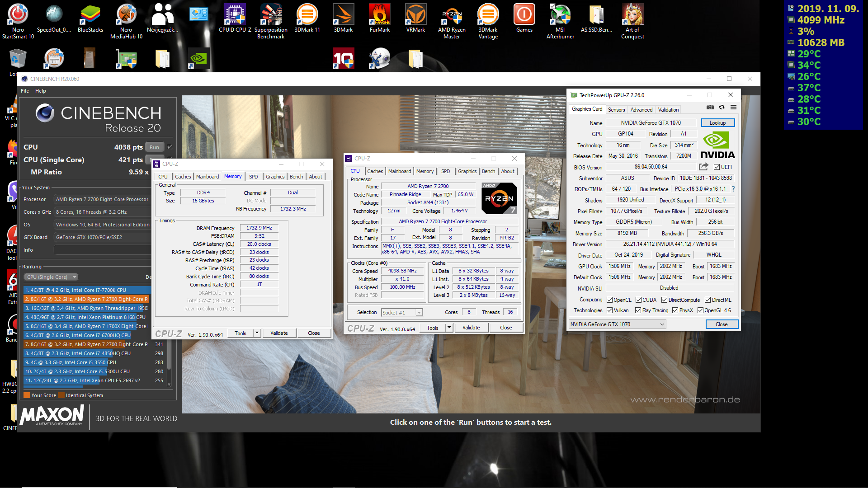Open Socket #1 selection dropdown

click(402, 313)
